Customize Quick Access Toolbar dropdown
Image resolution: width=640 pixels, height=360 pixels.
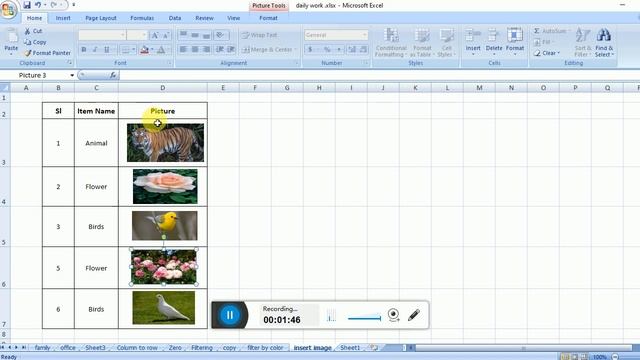(x=73, y=5)
